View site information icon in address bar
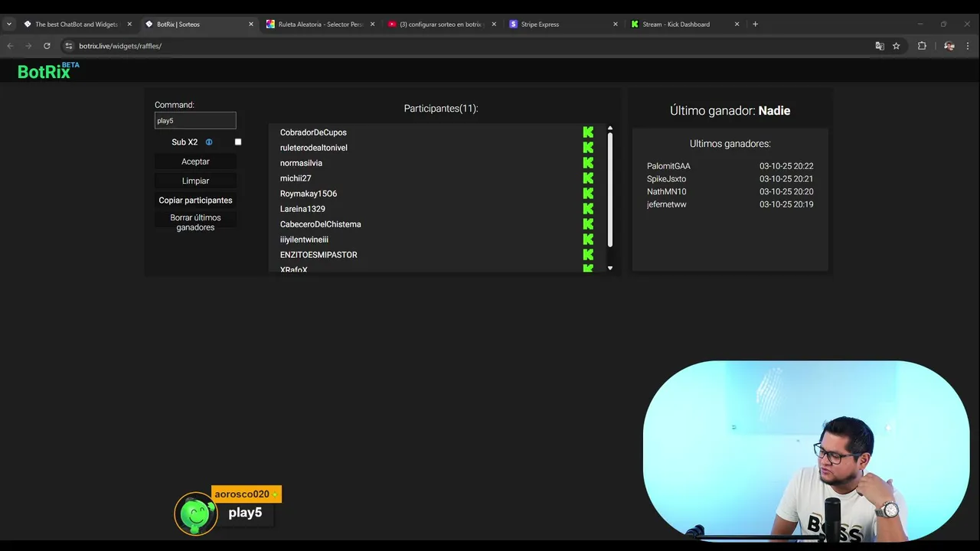Viewport: 980px width, 551px height. [68, 46]
